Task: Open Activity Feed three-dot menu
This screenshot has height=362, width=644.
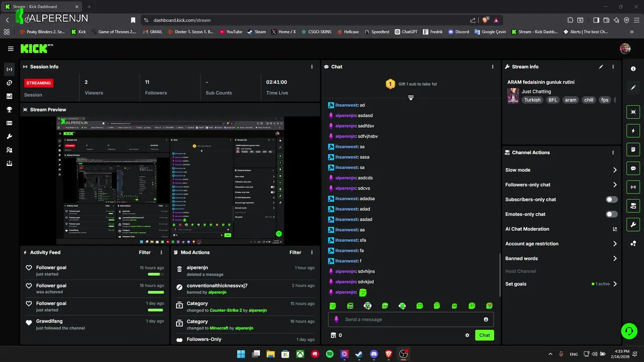Action: (x=161, y=252)
